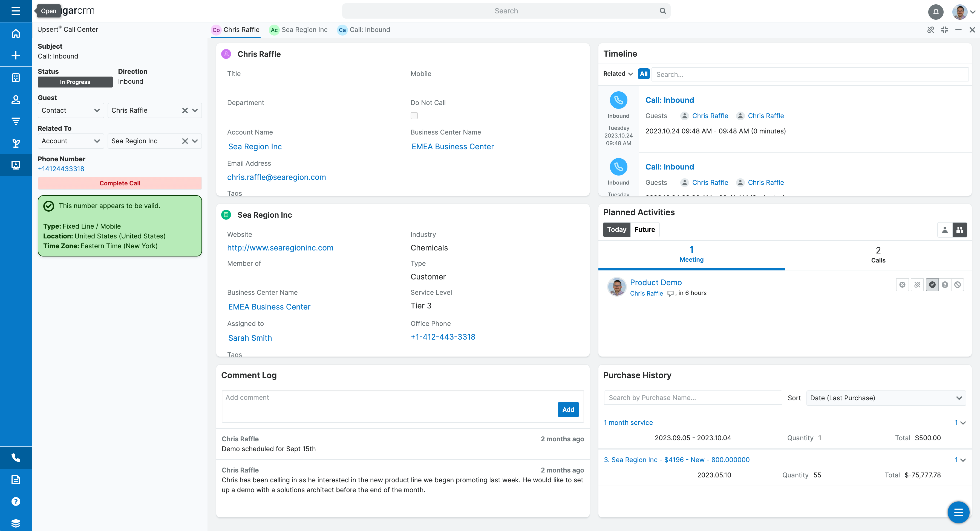Click the Complete Call button

(119, 183)
